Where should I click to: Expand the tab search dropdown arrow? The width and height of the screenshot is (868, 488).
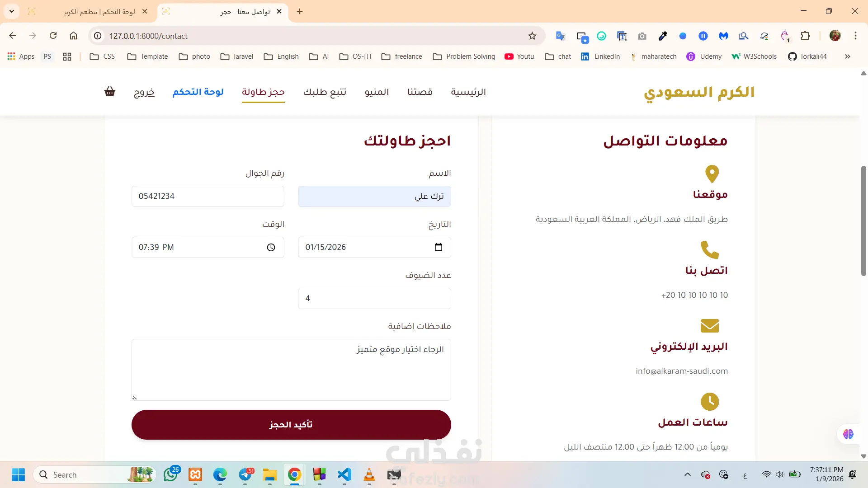tap(12, 11)
